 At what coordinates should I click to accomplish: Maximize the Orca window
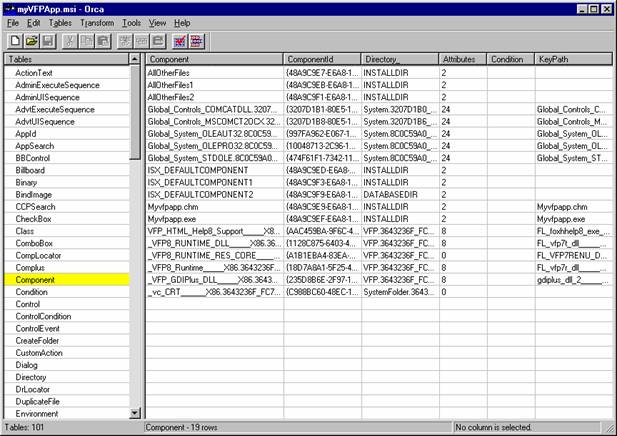coord(594,9)
